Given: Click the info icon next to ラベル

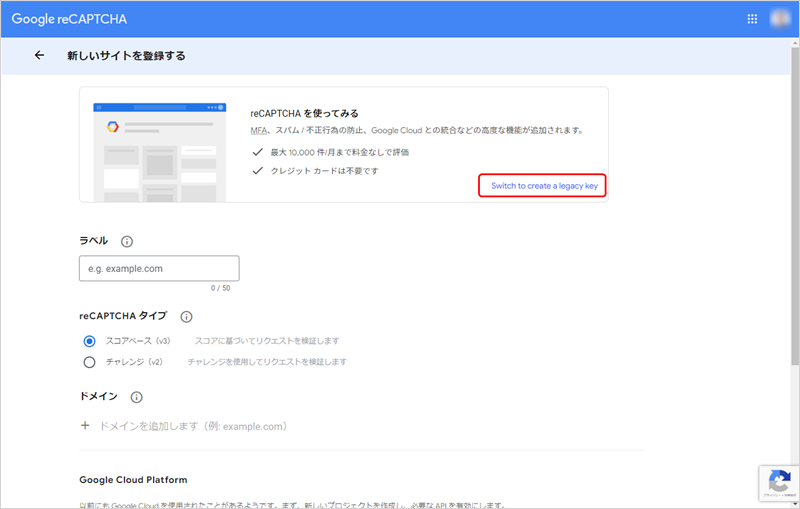Looking at the screenshot, I should (x=127, y=241).
